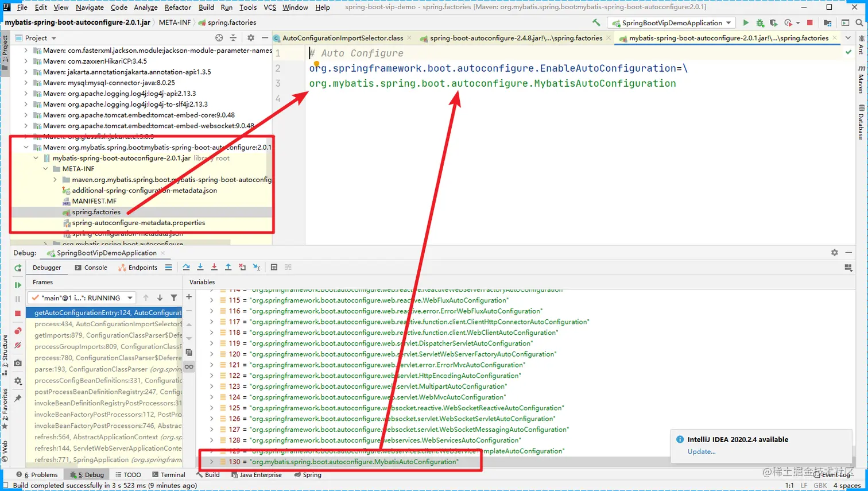Viewport: 868px width, 491px height.
Task: Force step into in debugger toolbar
Action: [x=214, y=268]
